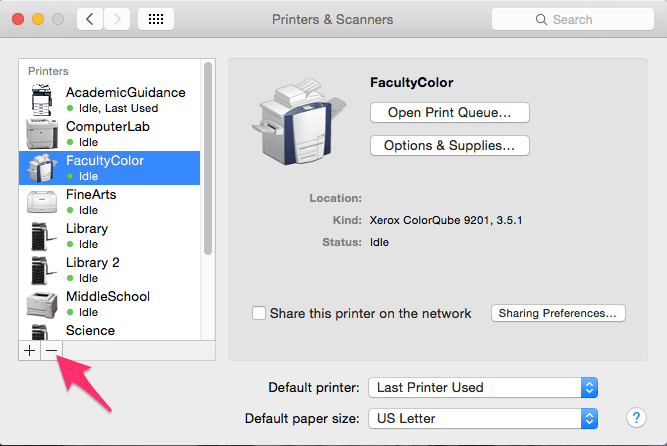Click the add printer plus button
Screen dimensions: 667x446
coord(29,351)
